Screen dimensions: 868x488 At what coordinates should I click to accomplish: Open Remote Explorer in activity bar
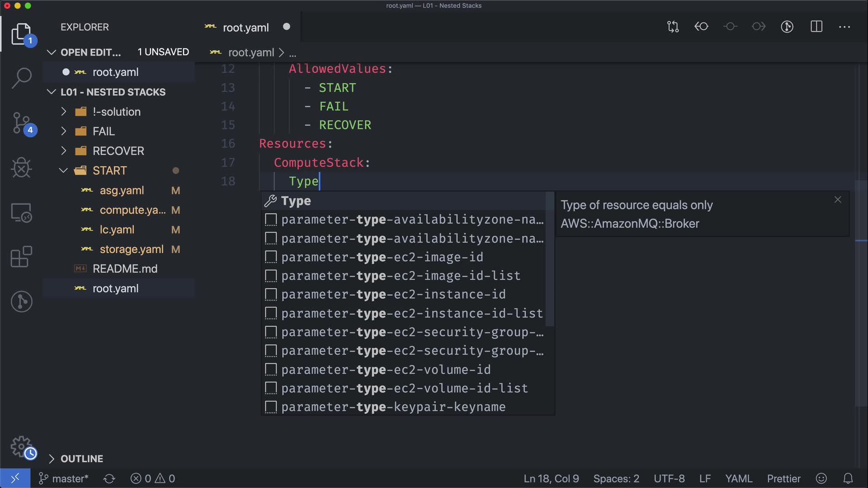coord(21,212)
